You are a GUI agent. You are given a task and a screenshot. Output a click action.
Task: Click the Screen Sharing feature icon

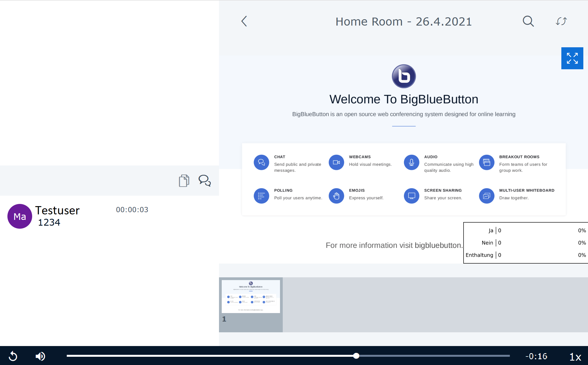tap(411, 196)
